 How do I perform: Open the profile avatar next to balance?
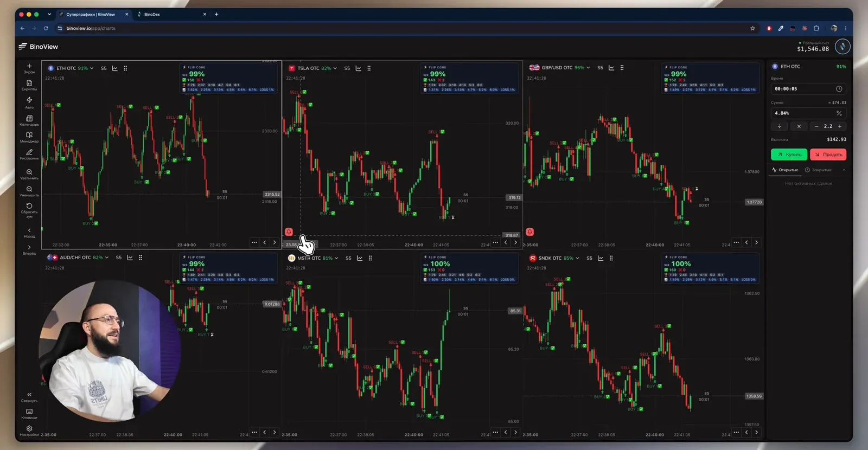pyautogui.click(x=843, y=47)
